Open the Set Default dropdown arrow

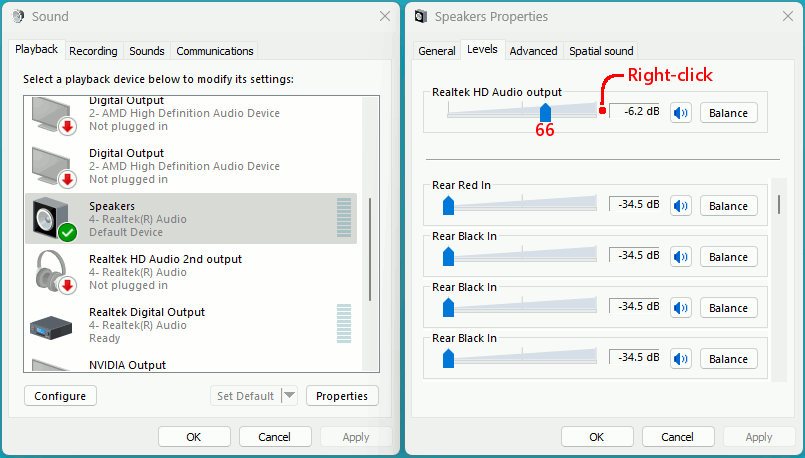pos(290,395)
